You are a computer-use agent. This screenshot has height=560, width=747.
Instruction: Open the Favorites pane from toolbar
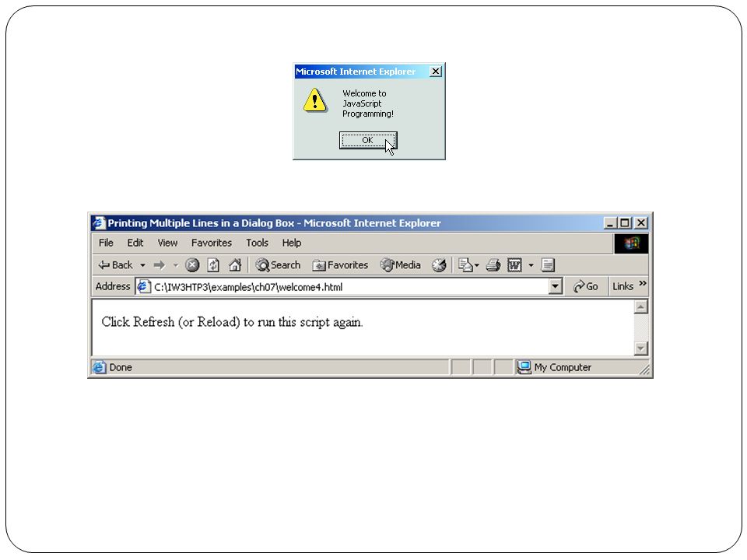340,265
